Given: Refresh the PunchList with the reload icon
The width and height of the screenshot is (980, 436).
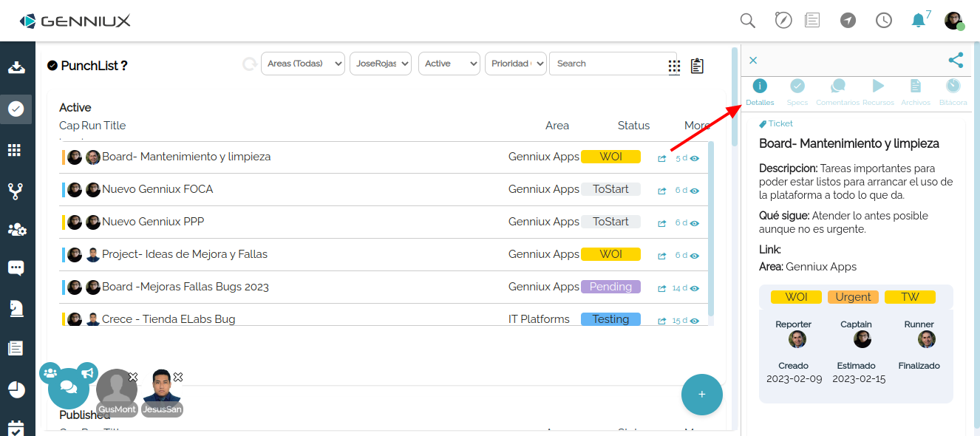Looking at the screenshot, I should [250, 64].
